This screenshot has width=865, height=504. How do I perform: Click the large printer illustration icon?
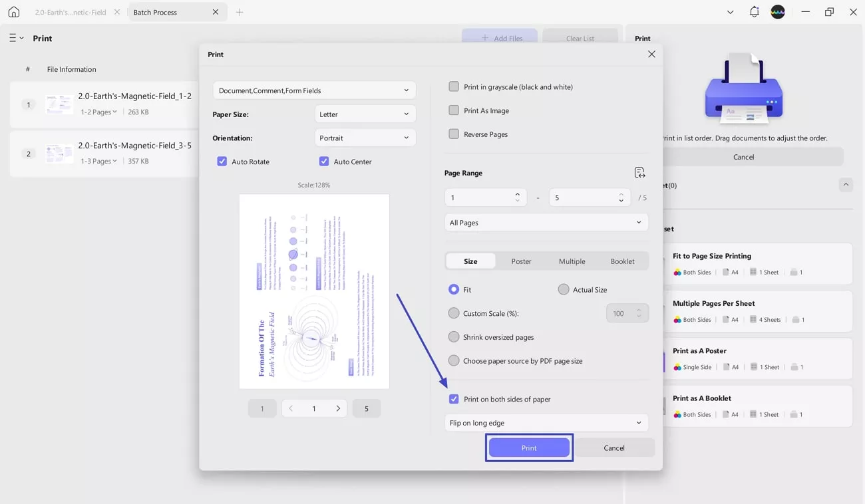click(x=743, y=90)
